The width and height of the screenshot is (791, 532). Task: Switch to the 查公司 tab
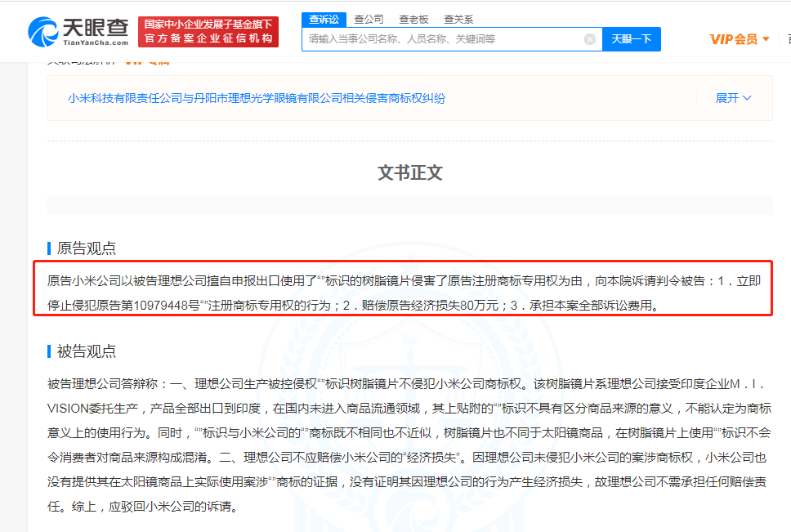click(369, 20)
